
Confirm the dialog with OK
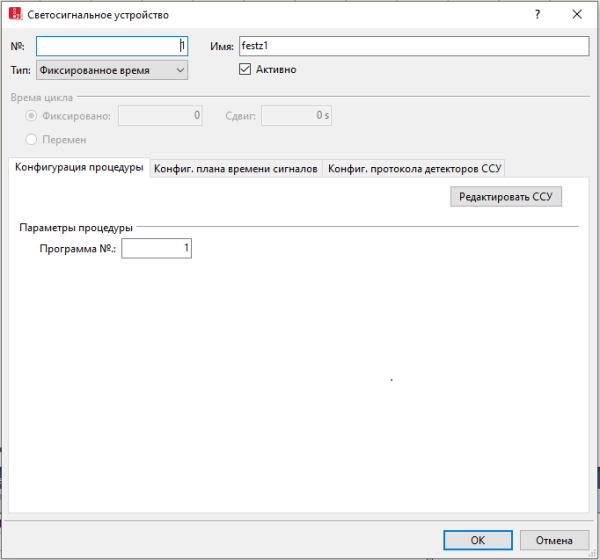477,540
